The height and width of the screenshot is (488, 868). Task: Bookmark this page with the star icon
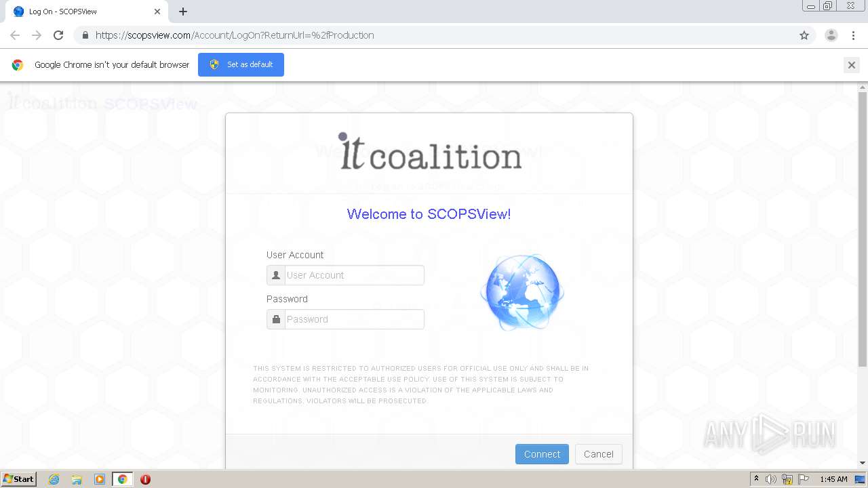pyautogui.click(x=804, y=35)
